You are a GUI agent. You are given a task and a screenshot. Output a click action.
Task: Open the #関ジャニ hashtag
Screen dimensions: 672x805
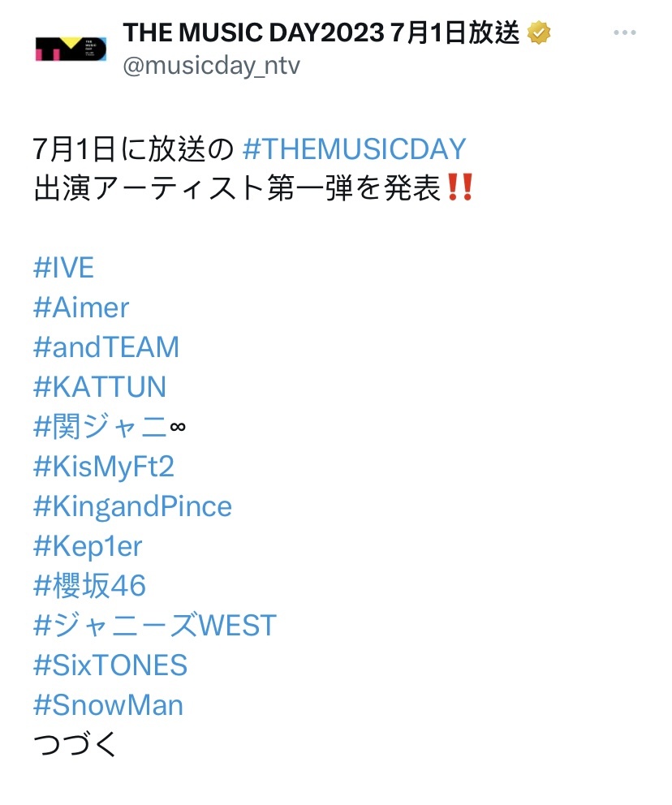coord(100,427)
